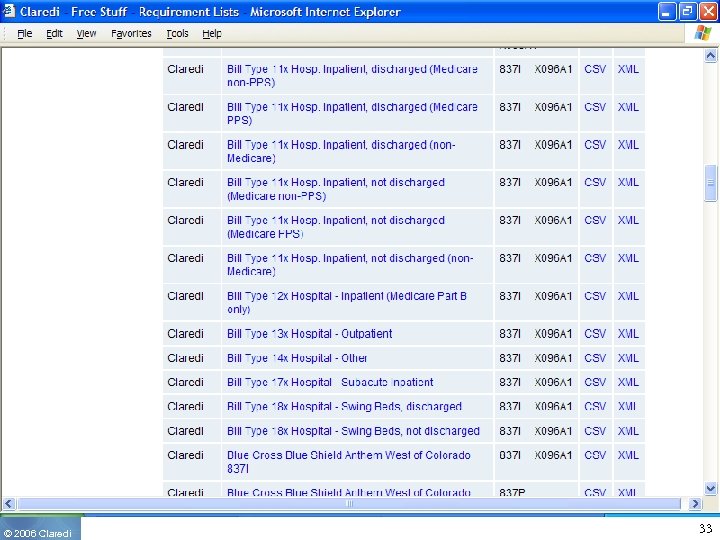Screen dimensions: 720x540
Task: Click the Internet Explorer page icon in title bar
Action: [x=9, y=11]
